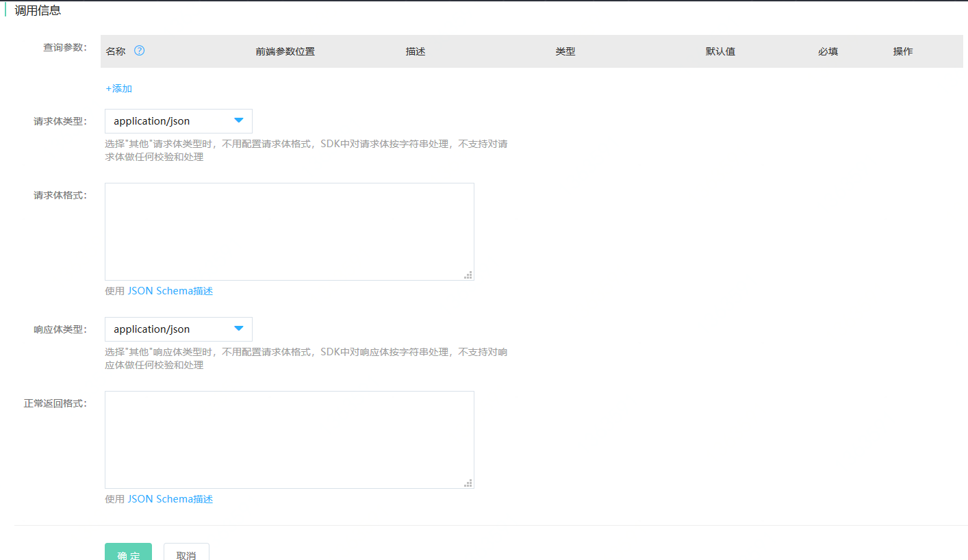
Task: Open JSON Schema描述 link below 正常返回格式
Action: point(170,499)
